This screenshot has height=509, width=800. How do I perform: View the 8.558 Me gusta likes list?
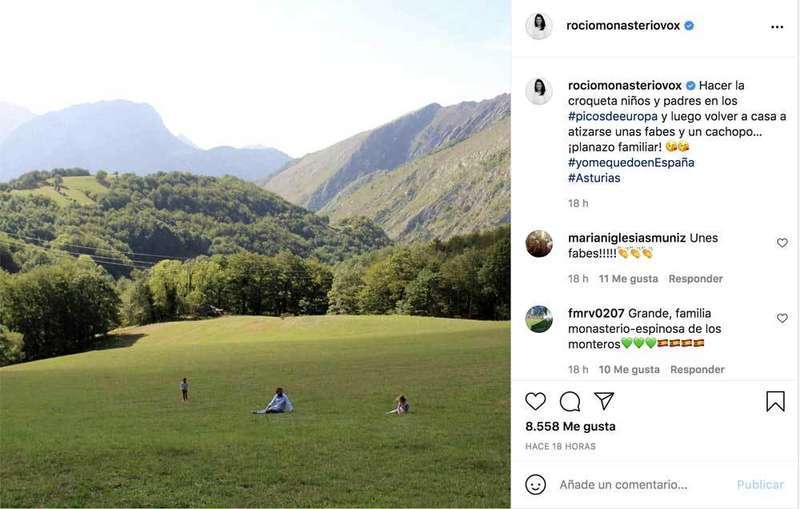click(x=570, y=426)
